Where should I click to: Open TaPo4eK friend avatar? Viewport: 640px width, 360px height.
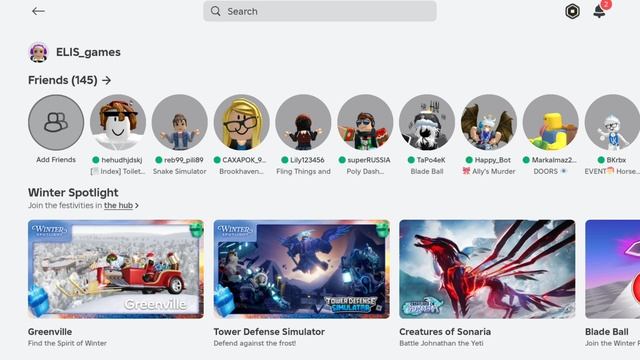[x=427, y=122]
